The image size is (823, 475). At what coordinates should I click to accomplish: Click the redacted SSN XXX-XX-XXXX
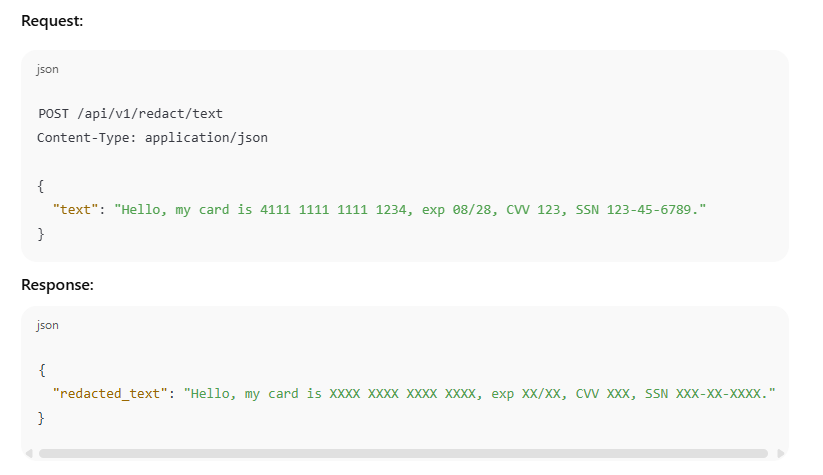tap(718, 394)
